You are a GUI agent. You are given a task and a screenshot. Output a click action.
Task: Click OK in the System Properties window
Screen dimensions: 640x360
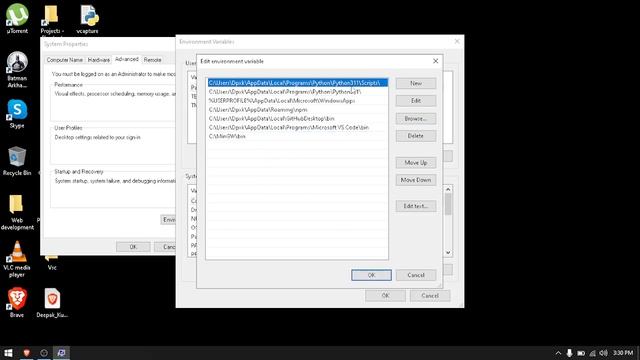point(133,247)
